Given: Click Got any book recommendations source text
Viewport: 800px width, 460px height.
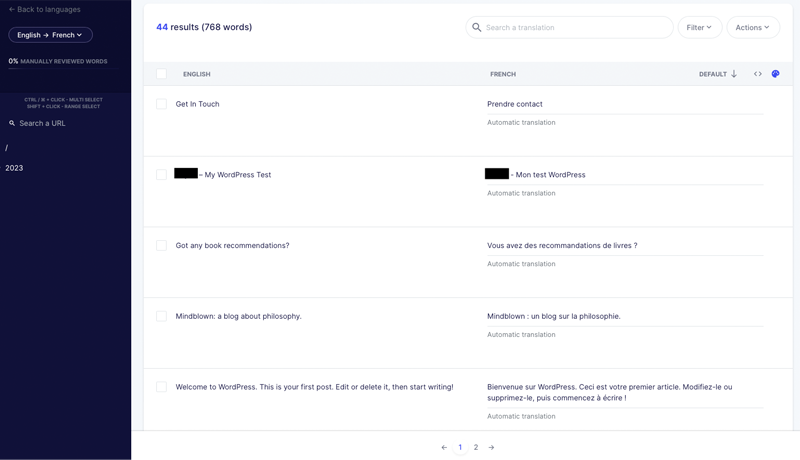Looking at the screenshot, I should coord(232,245).
